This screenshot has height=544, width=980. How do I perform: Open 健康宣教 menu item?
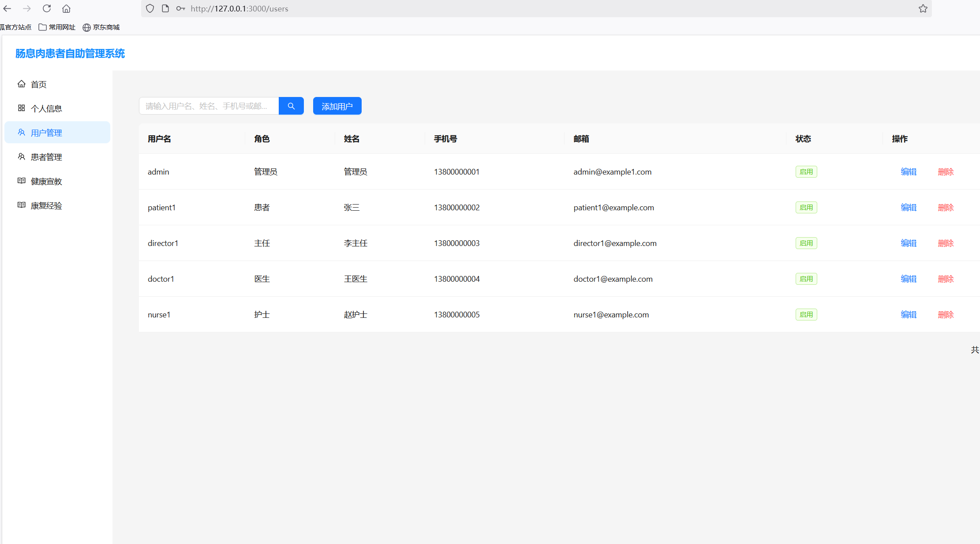pos(46,181)
